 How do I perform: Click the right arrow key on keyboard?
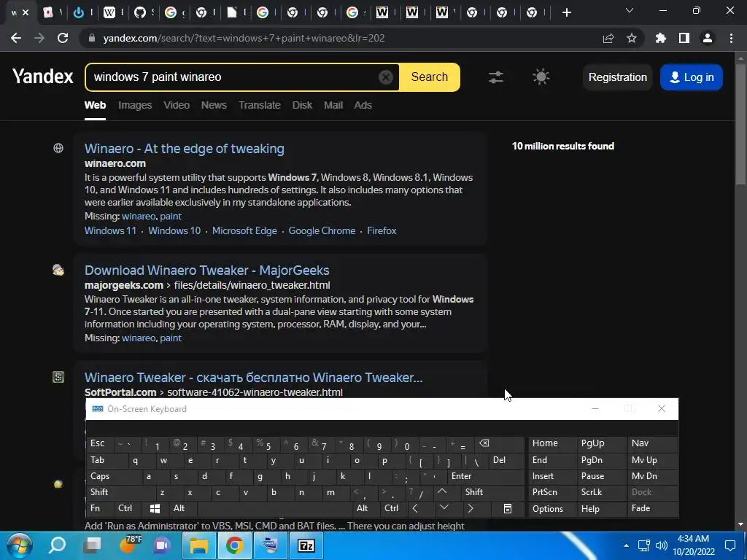pyautogui.click(x=471, y=508)
